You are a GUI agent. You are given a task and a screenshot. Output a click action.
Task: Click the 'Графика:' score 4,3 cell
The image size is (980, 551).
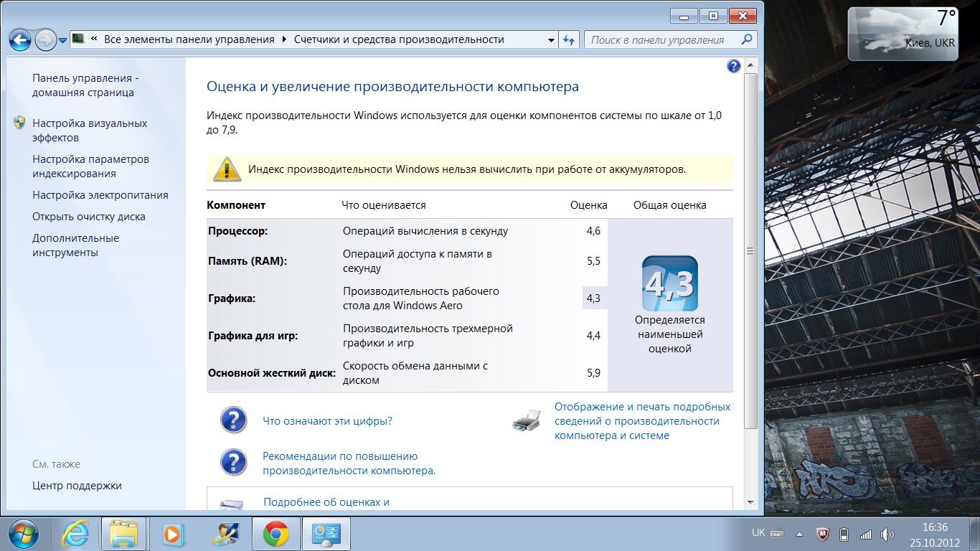click(595, 298)
